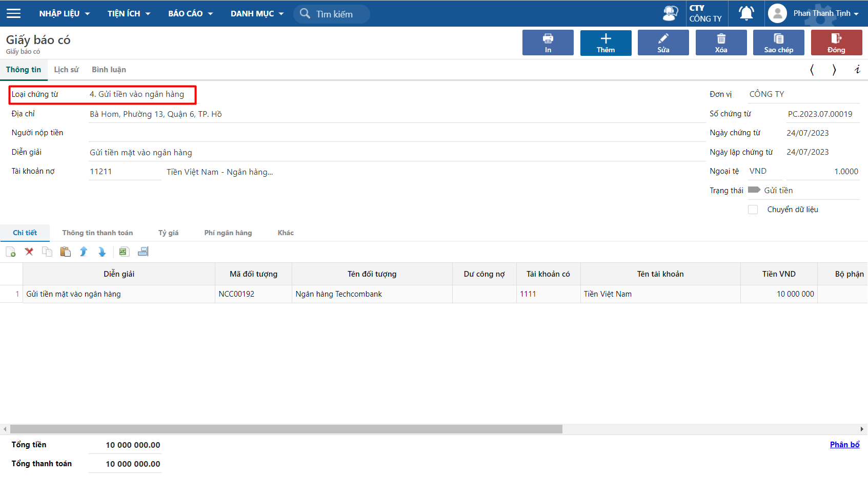Show the document info icon
Image resolution: width=868 pixels, height=478 pixels.
(x=857, y=70)
